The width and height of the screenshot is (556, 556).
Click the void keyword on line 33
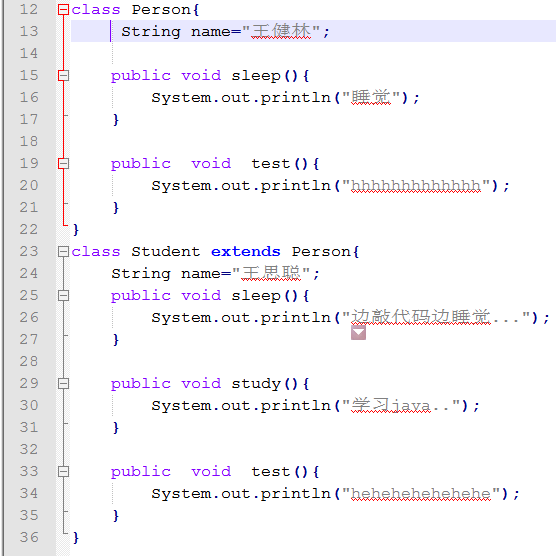pos(211,472)
